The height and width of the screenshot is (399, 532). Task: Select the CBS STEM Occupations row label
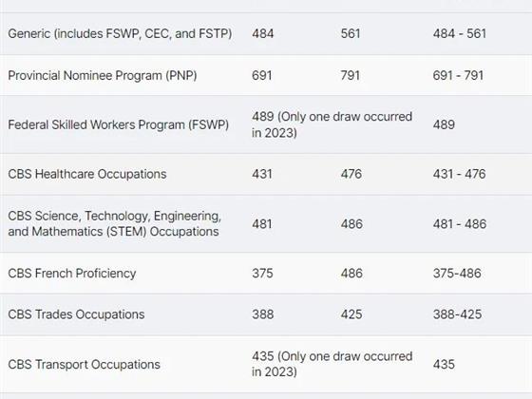tap(114, 223)
